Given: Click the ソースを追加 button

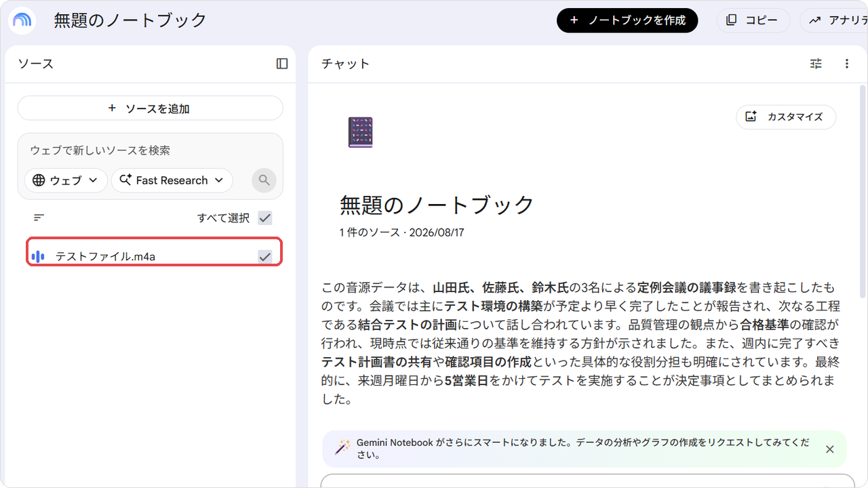Looking at the screenshot, I should click(150, 108).
